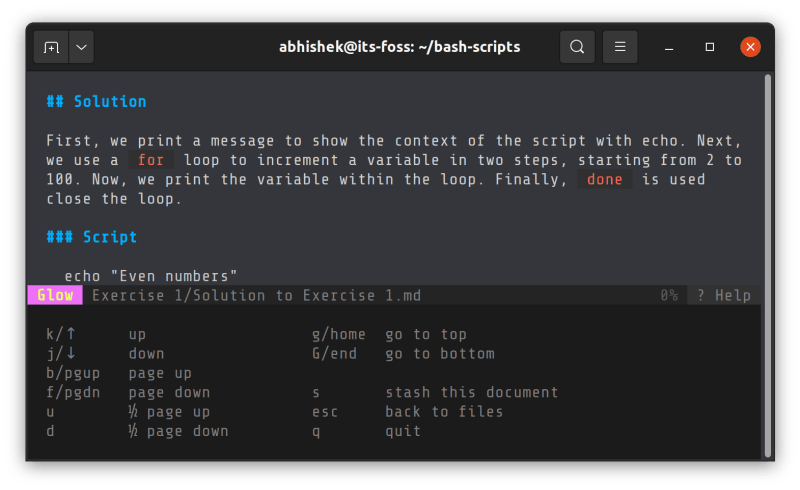
Task: Click the 'quit' help entry
Action: [x=403, y=431]
